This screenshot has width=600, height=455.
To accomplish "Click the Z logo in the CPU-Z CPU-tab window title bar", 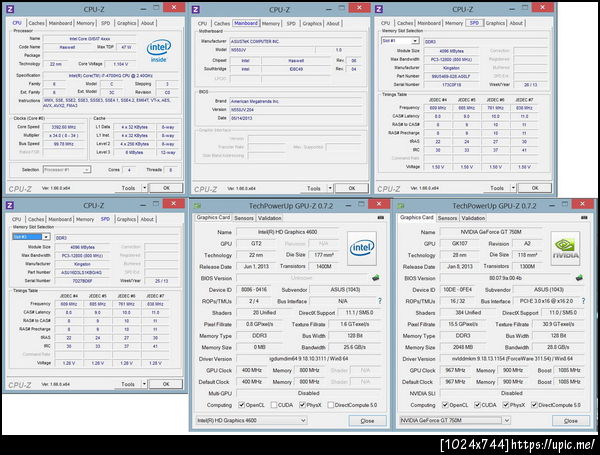I will [x=10, y=9].
